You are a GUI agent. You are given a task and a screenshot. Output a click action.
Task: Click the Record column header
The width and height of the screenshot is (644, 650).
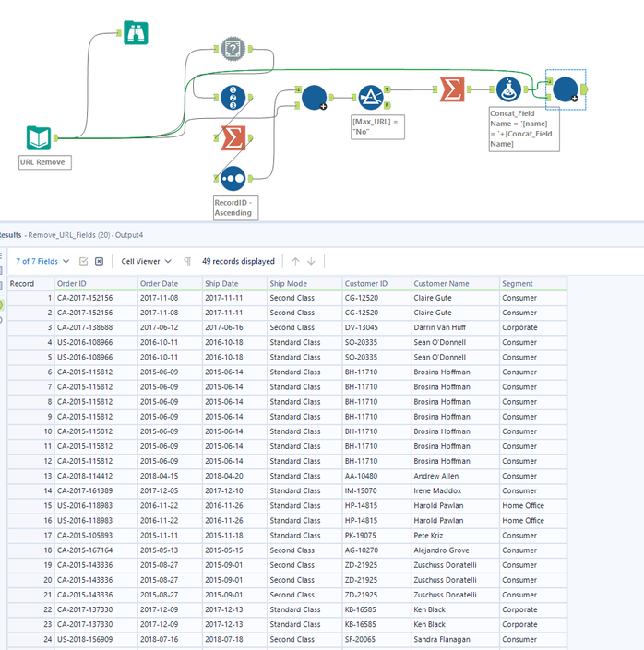click(x=30, y=284)
